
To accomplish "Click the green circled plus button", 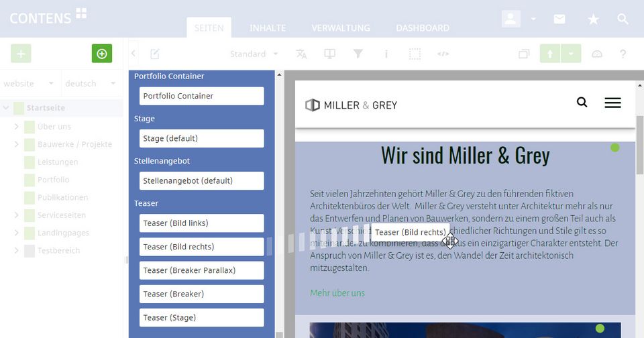I will point(101,54).
